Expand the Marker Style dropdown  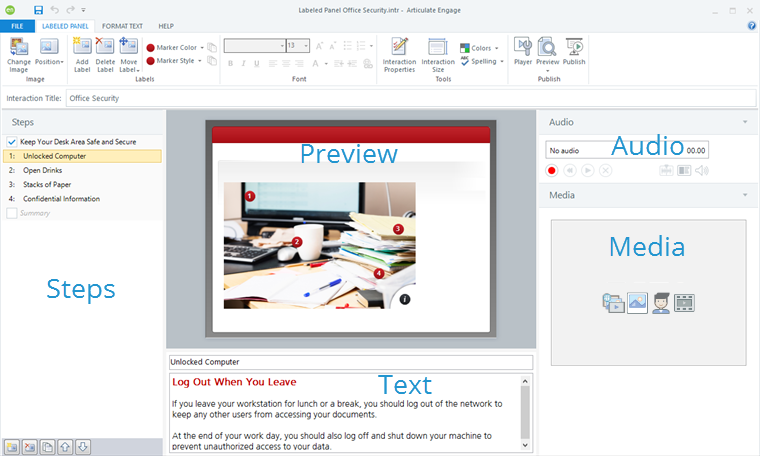pyautogui.click(x=200, y=61)
